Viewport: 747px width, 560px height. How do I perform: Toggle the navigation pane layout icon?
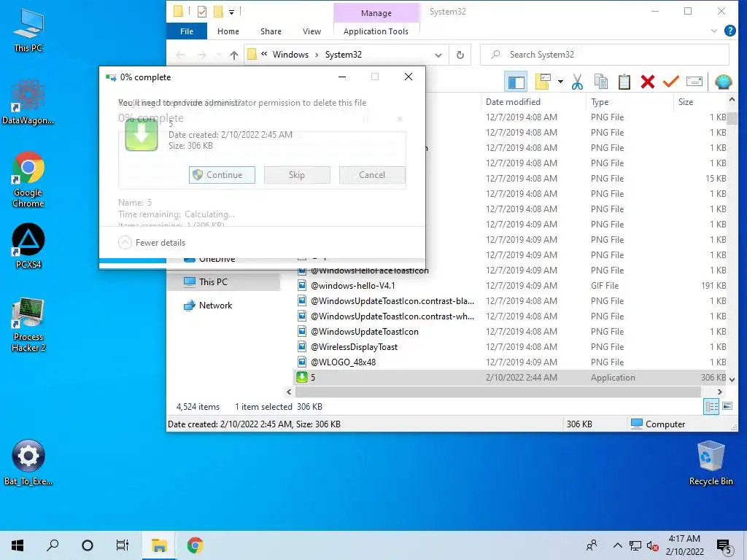(516, 82)
